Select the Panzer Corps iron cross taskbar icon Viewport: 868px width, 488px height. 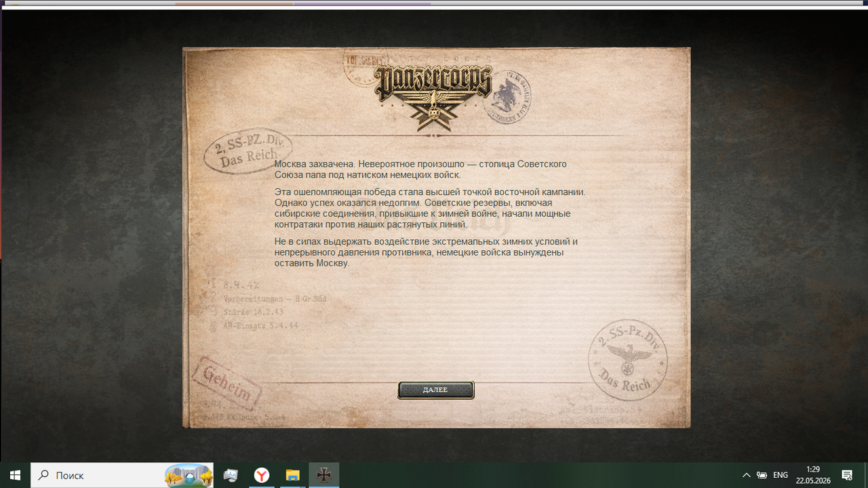324,475
